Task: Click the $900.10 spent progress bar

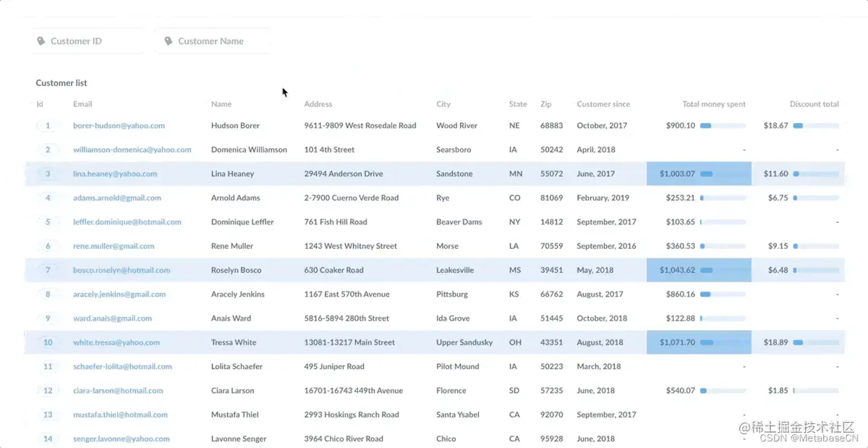Action: [x=723, y=126]
